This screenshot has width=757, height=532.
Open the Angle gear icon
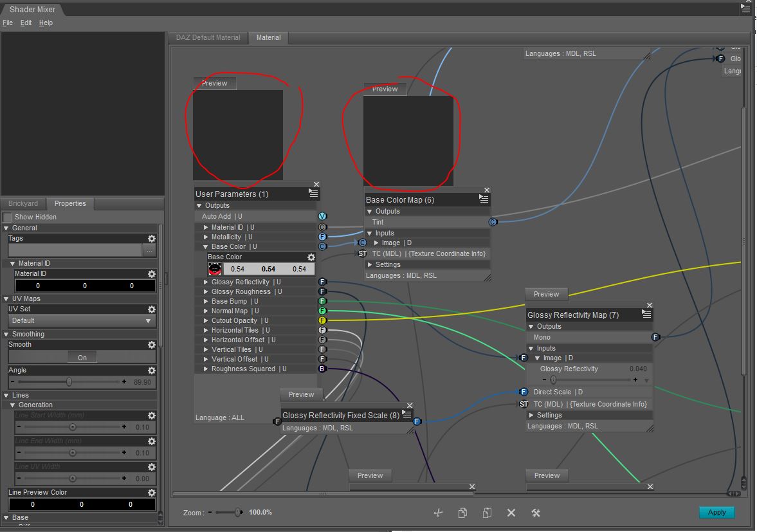click(152, 371)
